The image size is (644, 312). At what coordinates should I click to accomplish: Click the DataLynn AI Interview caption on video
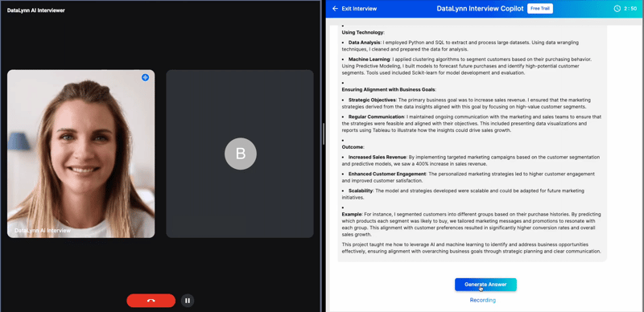point(43,231)
